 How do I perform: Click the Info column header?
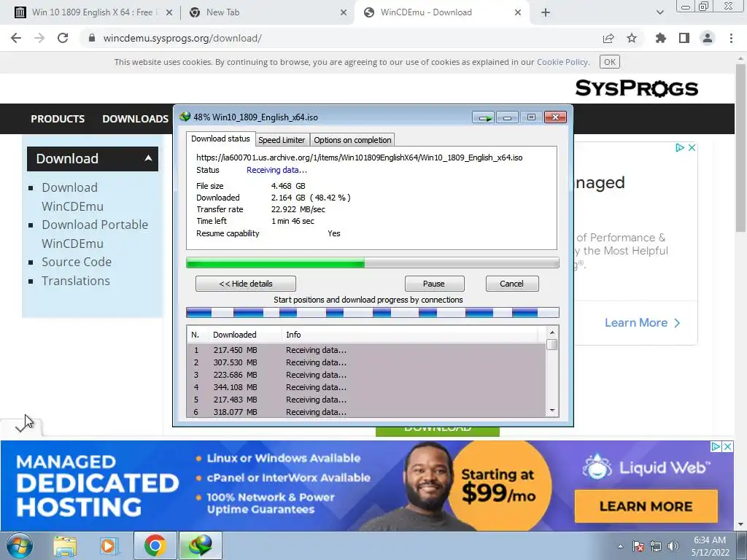point(410,335)
